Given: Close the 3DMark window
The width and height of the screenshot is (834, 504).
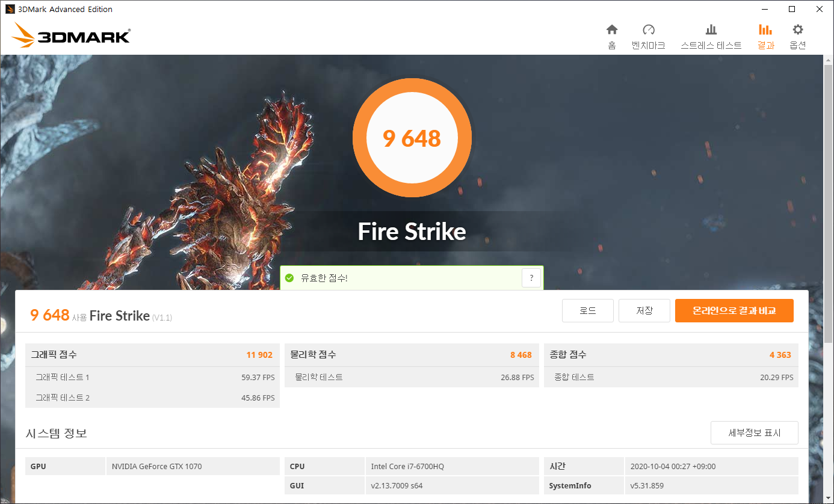Looking at the screenshot, I should 820,9.
